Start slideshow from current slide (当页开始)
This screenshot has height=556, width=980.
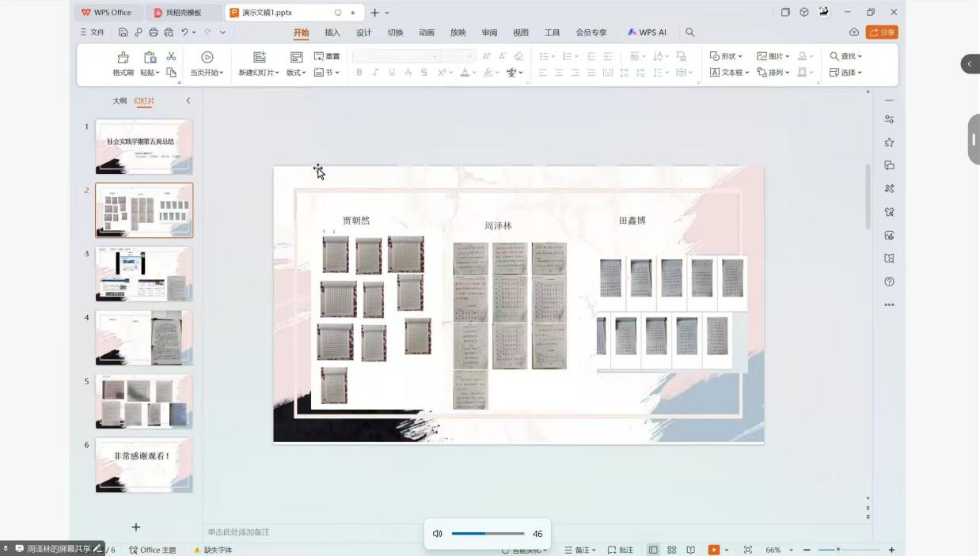[x=207, y=58]
